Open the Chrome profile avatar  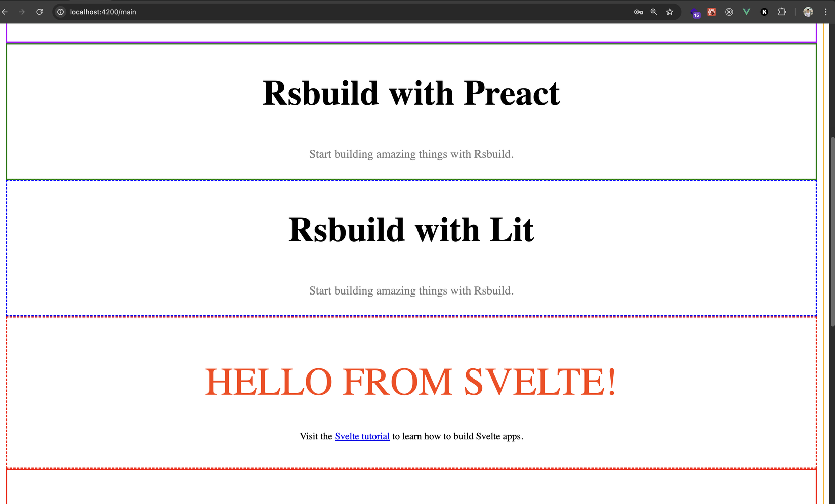pyautogui.click(x=808, y=12)
